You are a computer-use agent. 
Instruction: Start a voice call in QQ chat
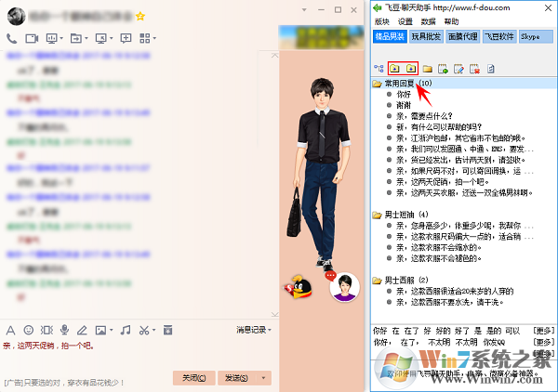(x=11, y=38)
